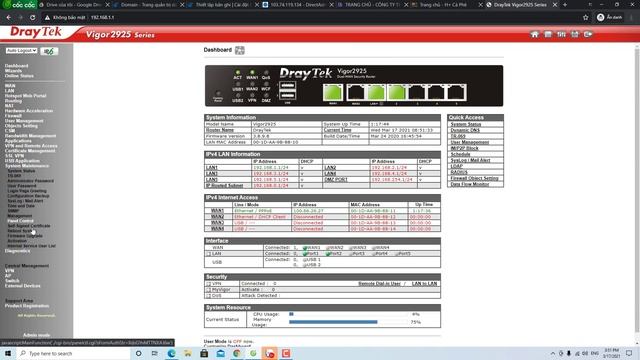Open Configuration Backup in sidebar
Image resolution: width=640 pixels, height=360 pixels.
28,196
